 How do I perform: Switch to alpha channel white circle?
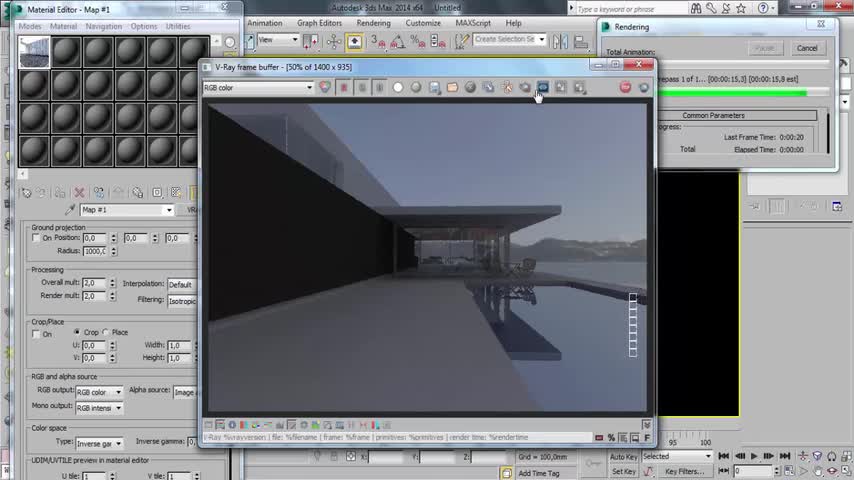tap(398, 87)
